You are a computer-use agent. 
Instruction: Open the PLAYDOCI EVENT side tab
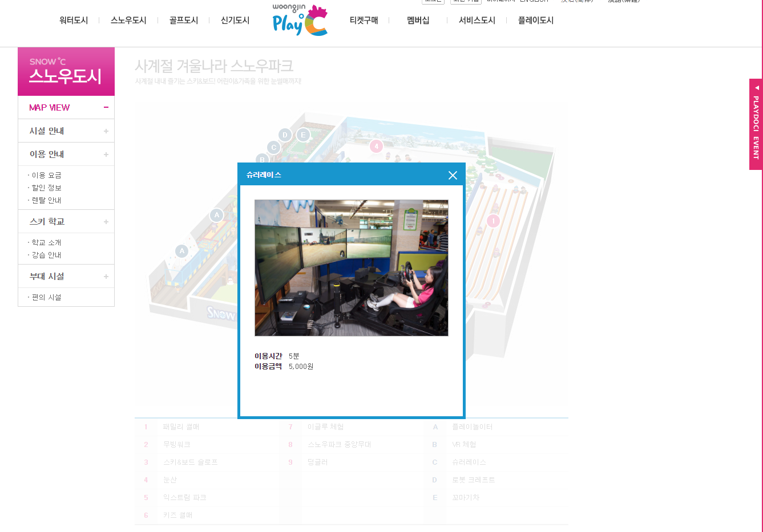pos(756,124)
